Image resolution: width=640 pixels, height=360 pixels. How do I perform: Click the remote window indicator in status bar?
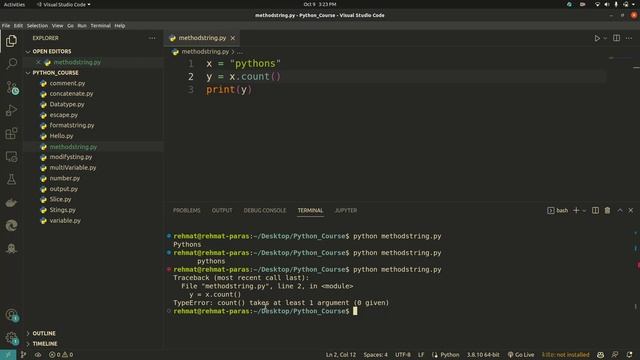pos(8,355)
